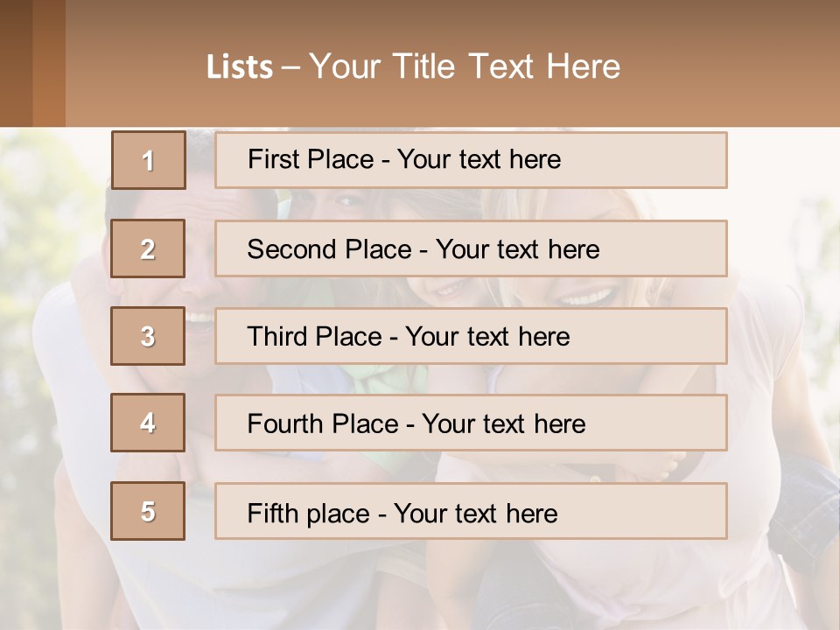Click the number 1 box
The image size is (840, 630).
pyautogui.click(x=148, y=160)
